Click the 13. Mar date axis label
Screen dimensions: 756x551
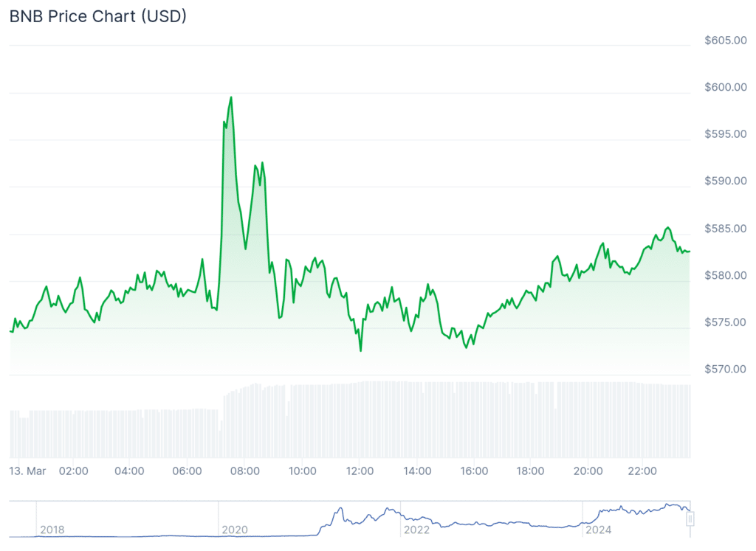(x=27, y=471)
